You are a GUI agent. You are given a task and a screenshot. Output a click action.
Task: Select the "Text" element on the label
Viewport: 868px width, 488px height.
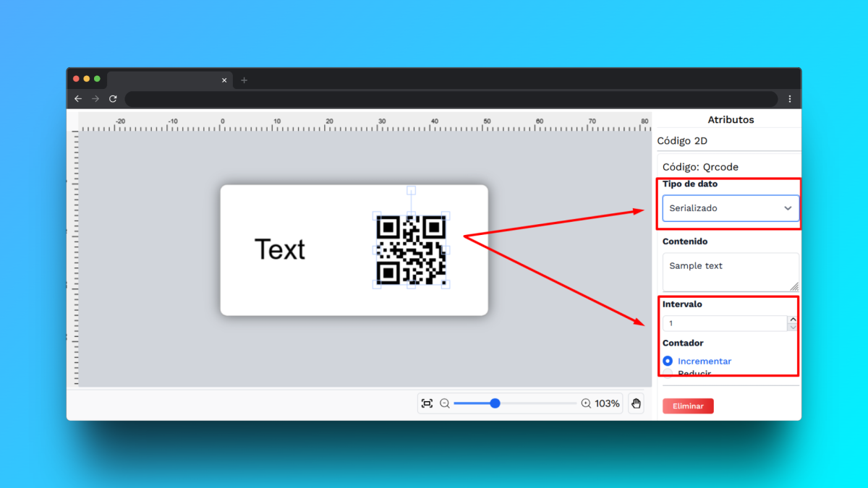[280, 249]
